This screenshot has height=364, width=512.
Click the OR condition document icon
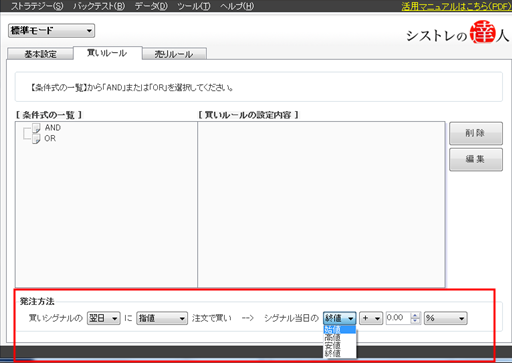pos(36,138)
